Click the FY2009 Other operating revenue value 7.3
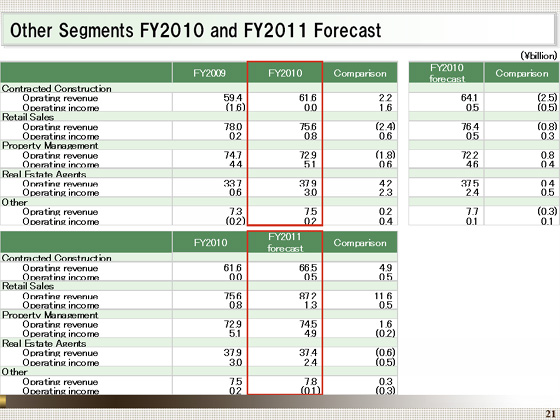The image size is (560, 420). (236, 211)
